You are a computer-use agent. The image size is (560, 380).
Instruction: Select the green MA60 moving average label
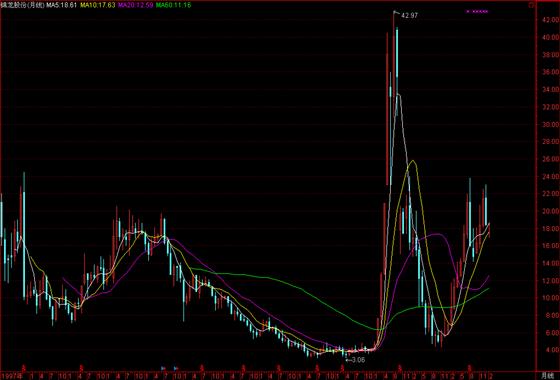pos(173,5)
